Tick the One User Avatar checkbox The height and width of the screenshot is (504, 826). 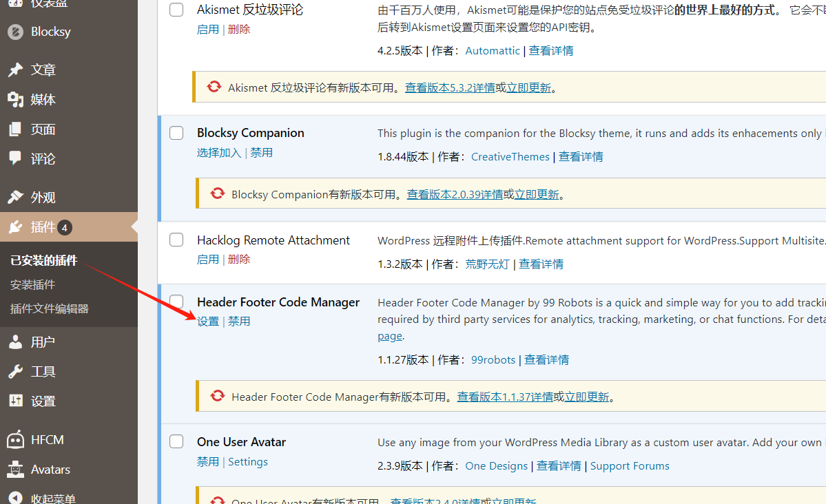pyautogui.click(x=176, y=441)
